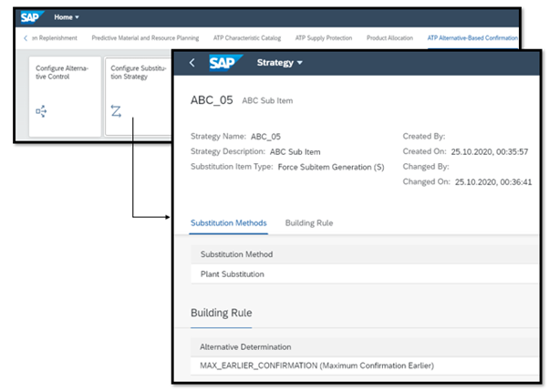This screenshot has width=549, height=392.
Task: Click the SAP logo in Home header
Action: pos(33,17)
